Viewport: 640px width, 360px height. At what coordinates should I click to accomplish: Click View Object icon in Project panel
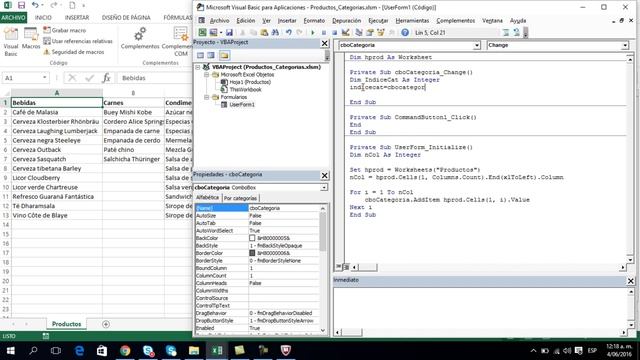211,55
